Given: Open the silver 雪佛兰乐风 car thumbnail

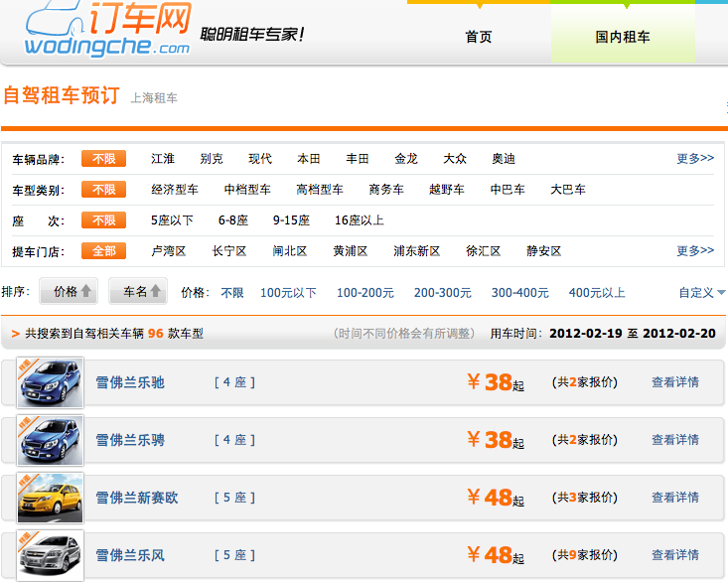Looking at the screenshot, I should 50,555.
